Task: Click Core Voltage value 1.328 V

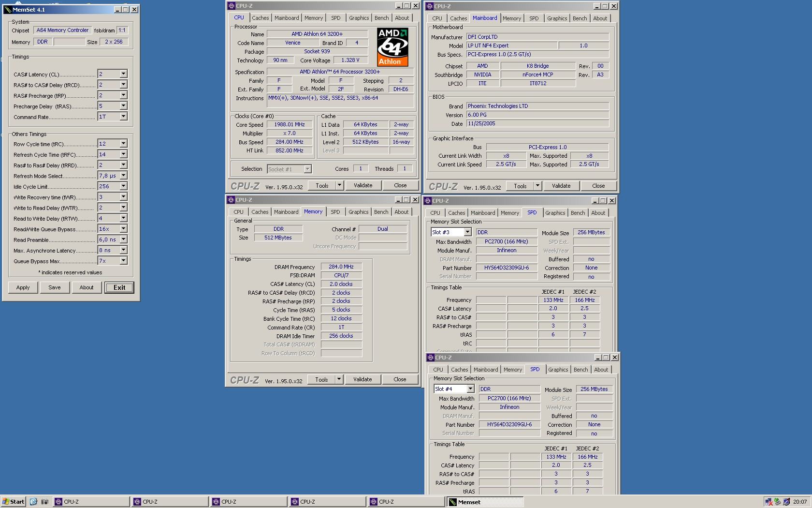Action: pos(350,60)
